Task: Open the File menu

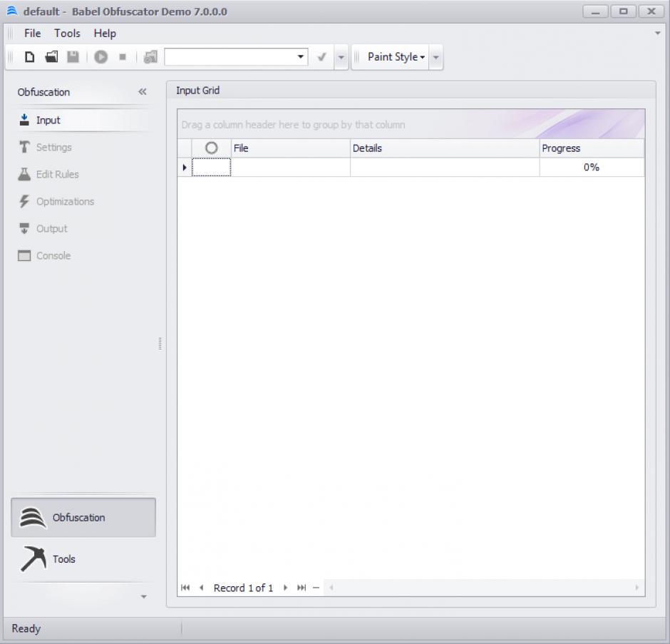Action: tap(33, 34)
